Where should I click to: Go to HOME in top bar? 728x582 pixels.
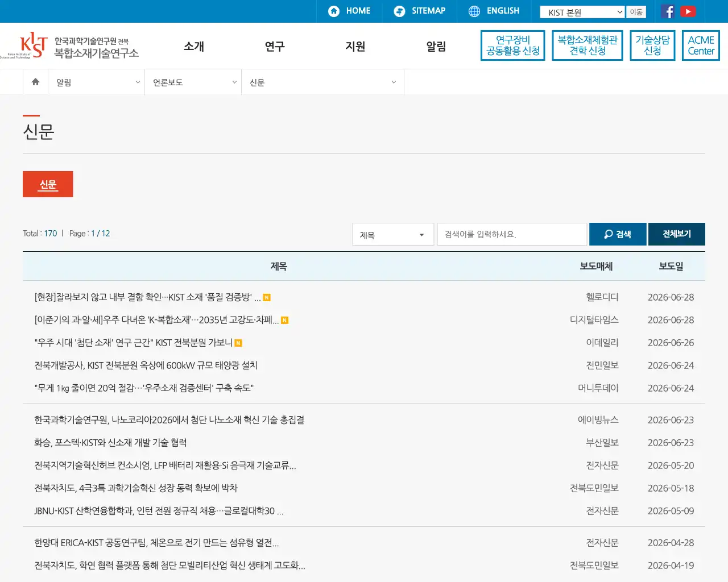coord(349,11)
